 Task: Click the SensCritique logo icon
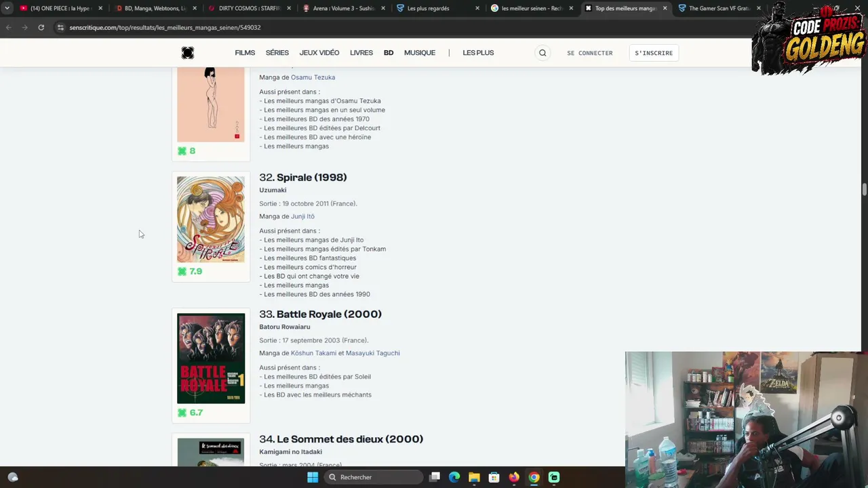tap(188, 53)
